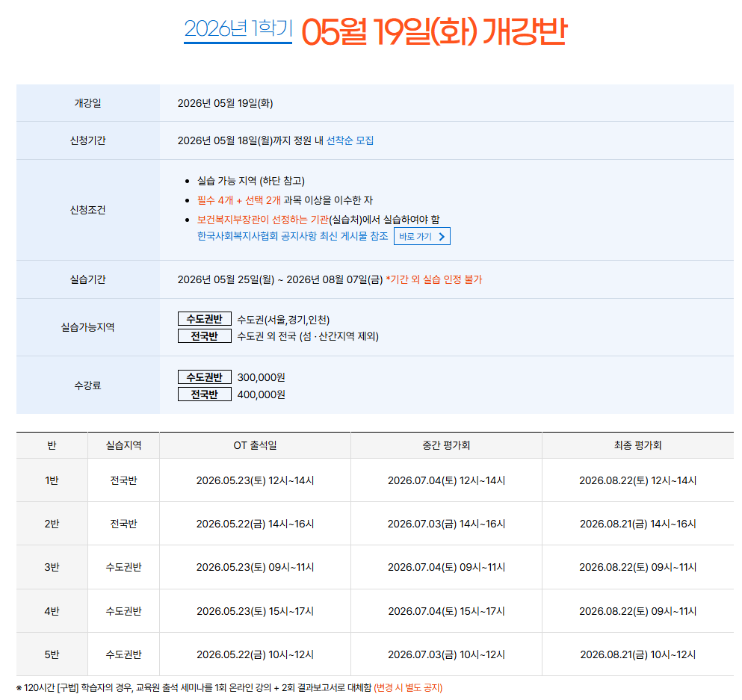
Task: Select the 3반 row label
Action: tap(52, 567)
